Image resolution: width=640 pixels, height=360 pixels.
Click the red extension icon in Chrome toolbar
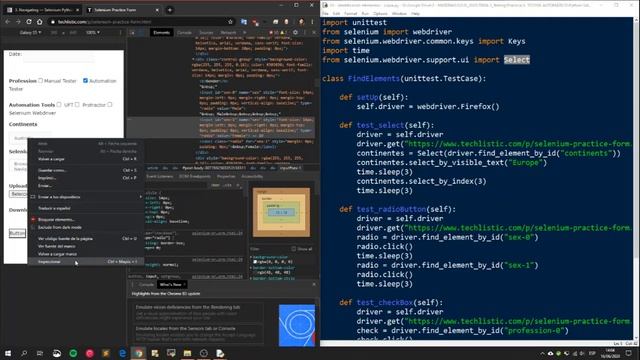255,22
